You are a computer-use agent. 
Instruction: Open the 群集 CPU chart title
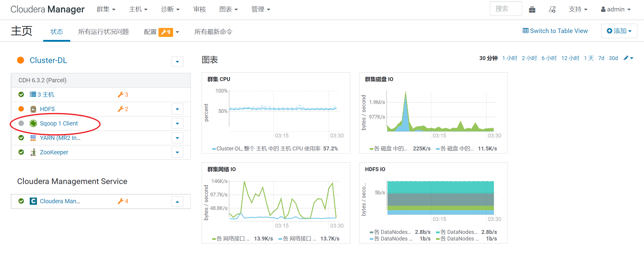(219, 79)
